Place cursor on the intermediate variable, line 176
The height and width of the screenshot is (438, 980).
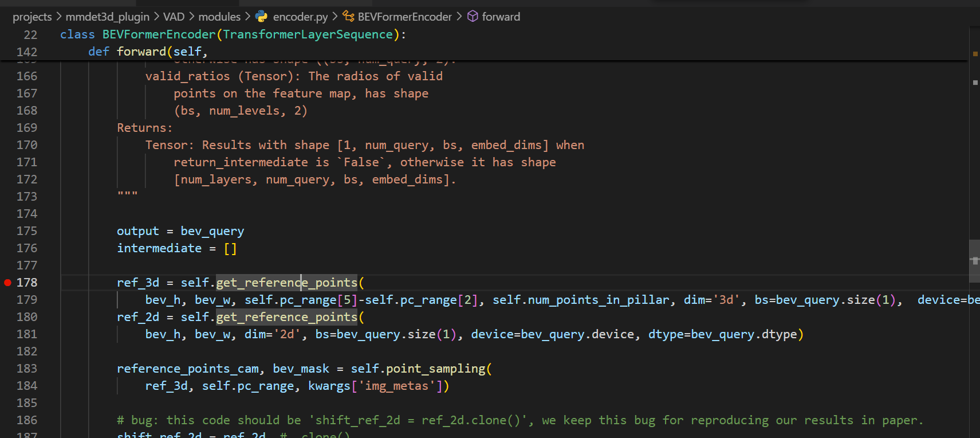[159, 248]
